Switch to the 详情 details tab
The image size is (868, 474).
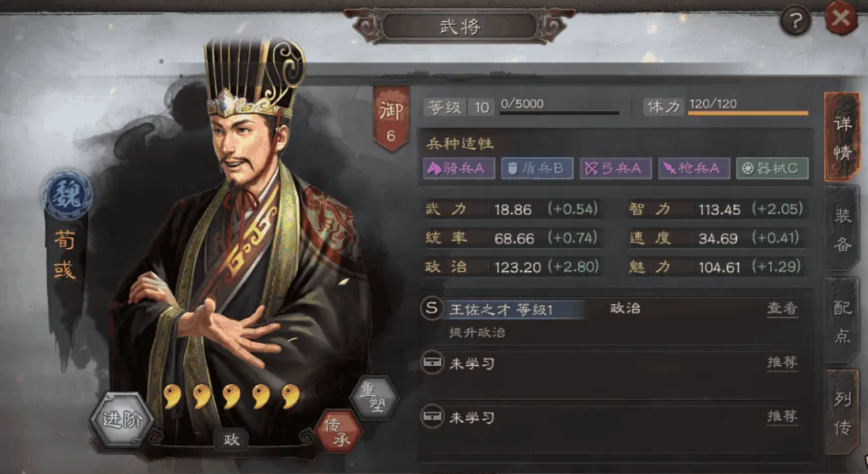(842, 136)
